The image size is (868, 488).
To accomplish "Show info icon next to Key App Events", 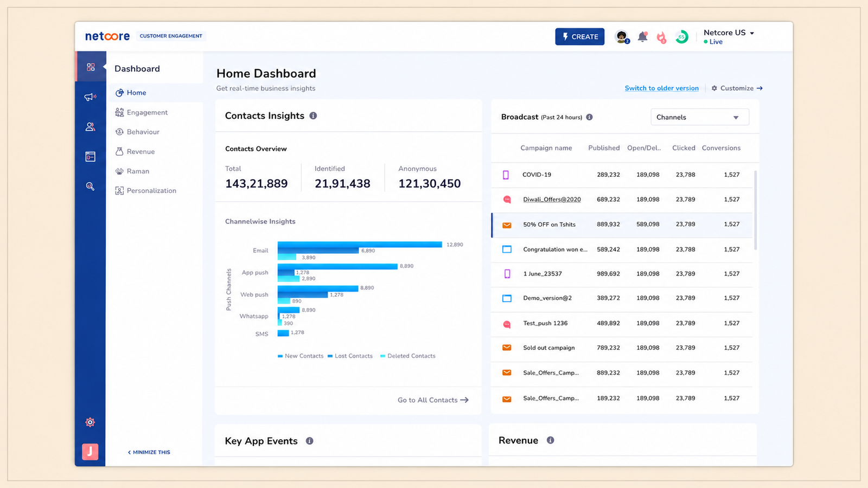I will [309, 441].
